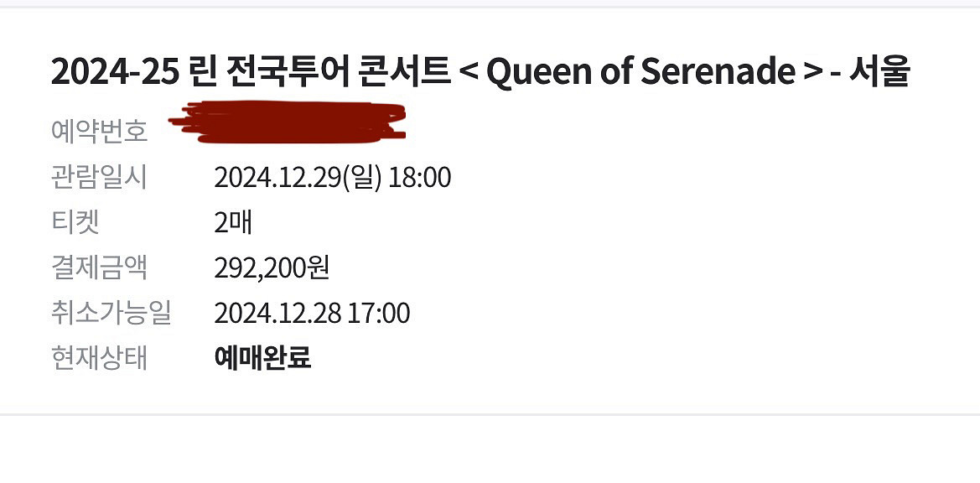Click the bold 예매완료 status text
Screen dimensions: 980x483
[x=262, y=358]
